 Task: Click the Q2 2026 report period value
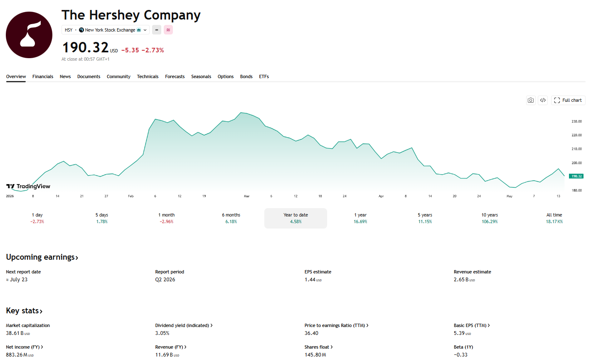[x=165, y=280]
